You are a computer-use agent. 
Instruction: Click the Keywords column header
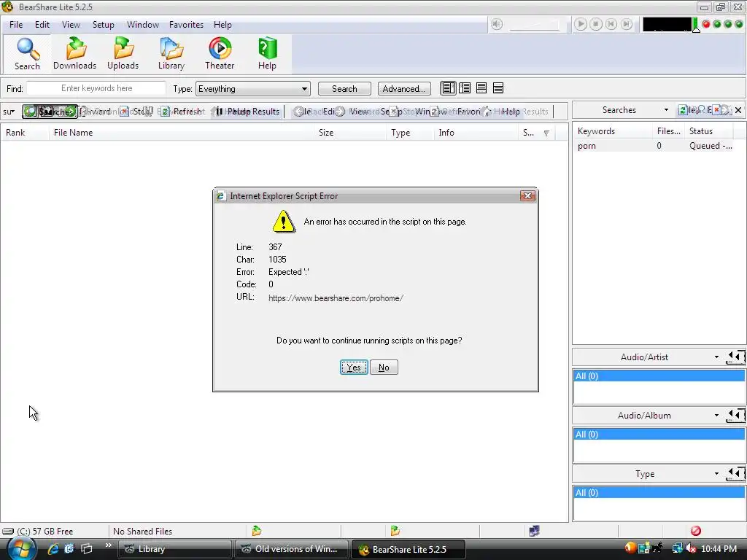pyautogui.click(x=613, y=131)
